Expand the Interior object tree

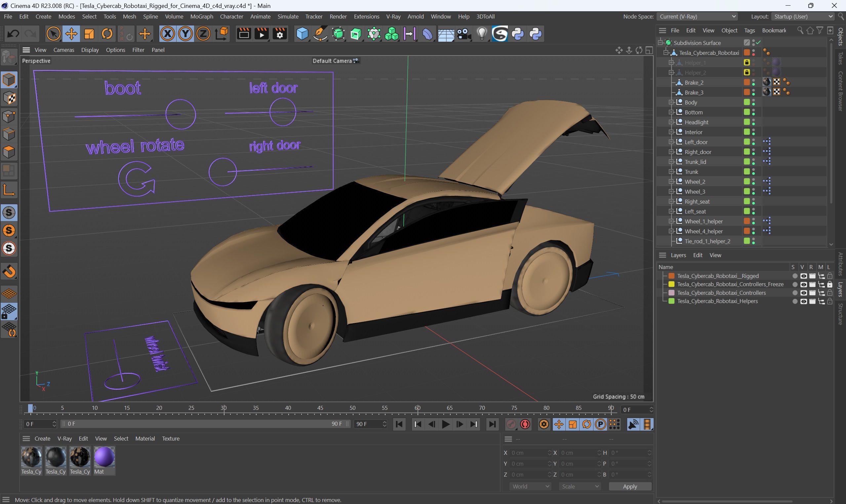coord(671,132)
